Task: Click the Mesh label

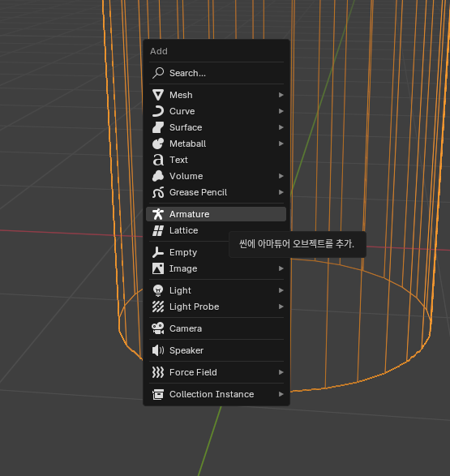Action: 181,96
